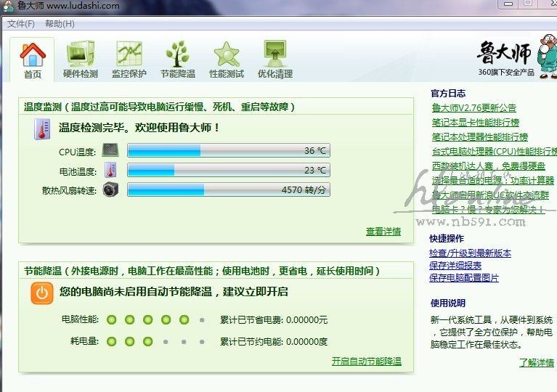Open the 帮助(H) menu

[60, 24]
